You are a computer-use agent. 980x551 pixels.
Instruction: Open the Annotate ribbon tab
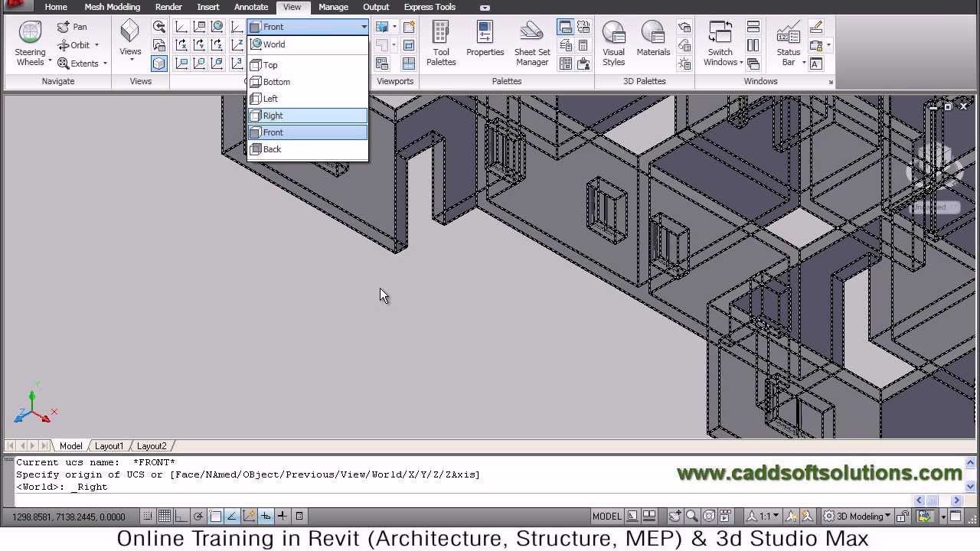point(251,7)
